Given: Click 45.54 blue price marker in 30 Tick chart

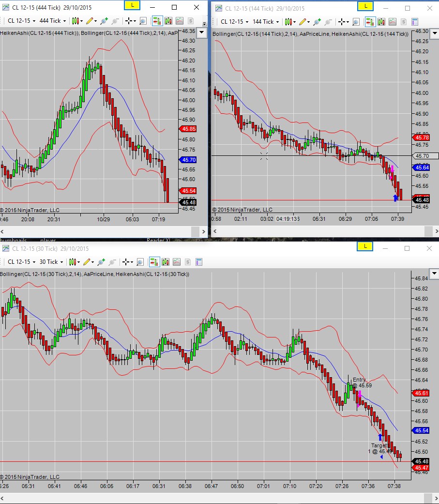Looking at the screenshot, I should [x=421, y=430].
